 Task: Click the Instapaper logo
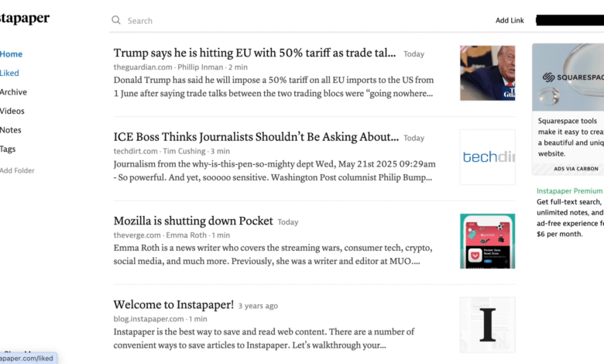point(25,18)
